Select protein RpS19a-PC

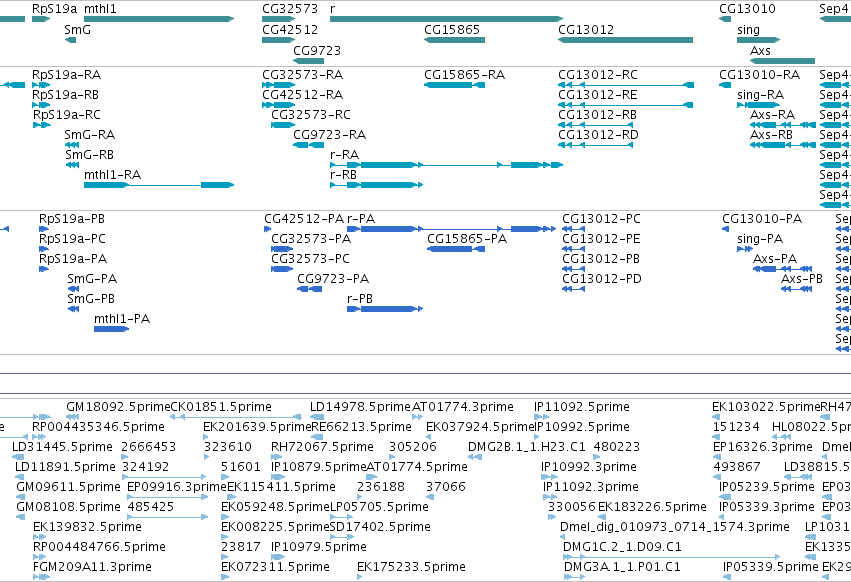[43, 249]
